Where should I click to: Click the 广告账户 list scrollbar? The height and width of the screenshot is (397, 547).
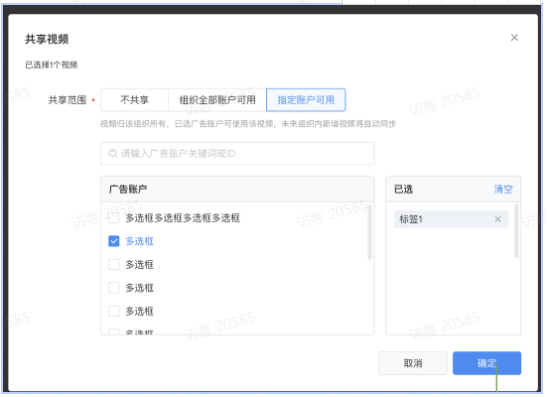pos(369,232)
